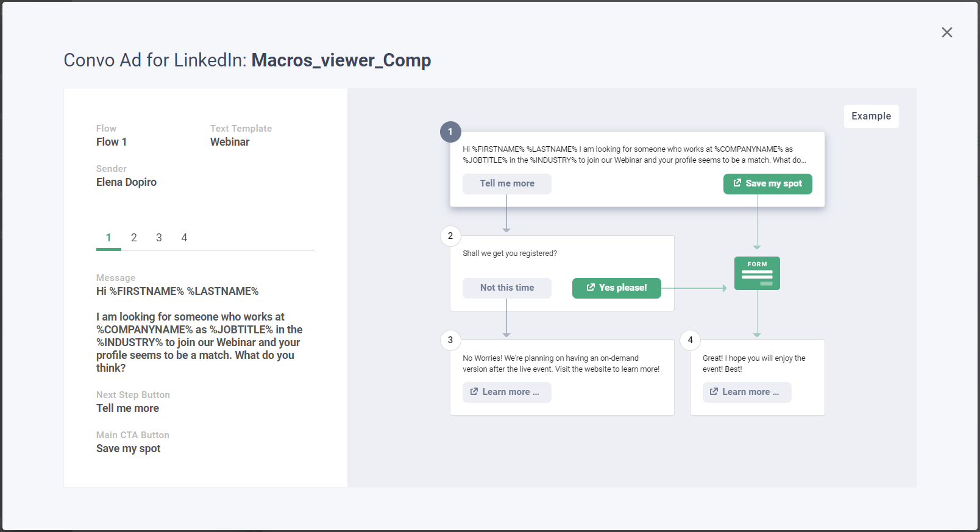The height and width of the screenshot is (532, 980).
Task: Click Learn more in step 3 card
Action: tap(506, 392)
